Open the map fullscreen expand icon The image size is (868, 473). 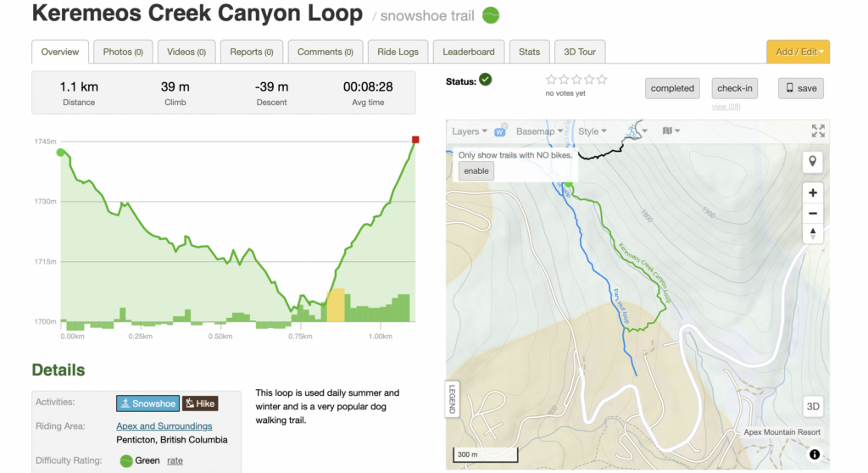click(818, 131)
